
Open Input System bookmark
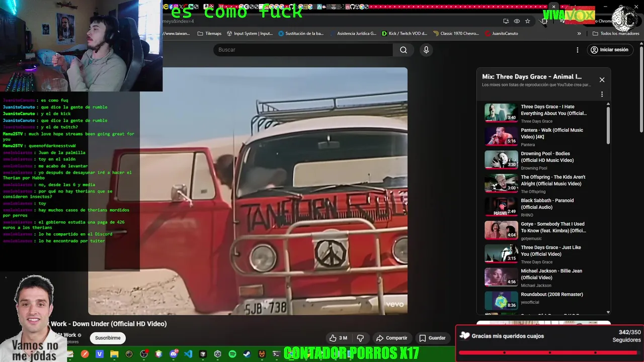click(250, 34)
